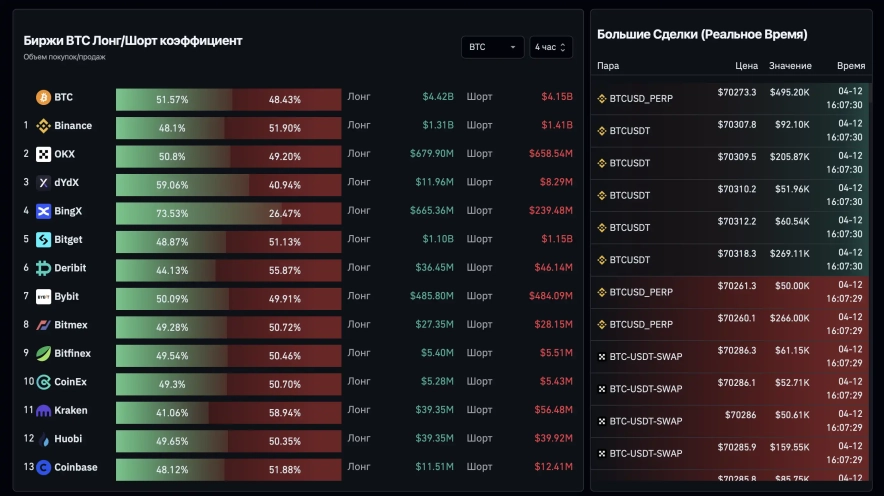884x496 pixels.
Task: Select the dYdX exchange icon
Action: 43,183
